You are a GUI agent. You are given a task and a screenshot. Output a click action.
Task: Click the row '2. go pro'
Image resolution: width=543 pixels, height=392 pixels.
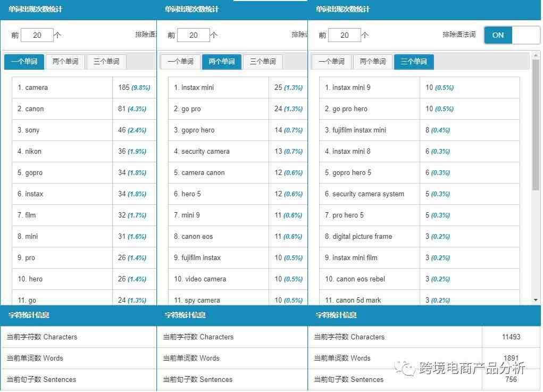(x=238, y=109)
